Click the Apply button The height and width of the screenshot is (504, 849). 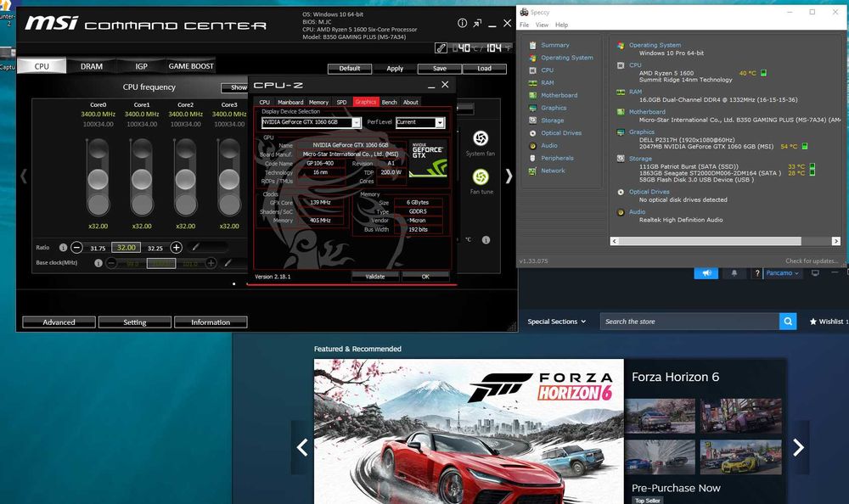pos(395,69)
